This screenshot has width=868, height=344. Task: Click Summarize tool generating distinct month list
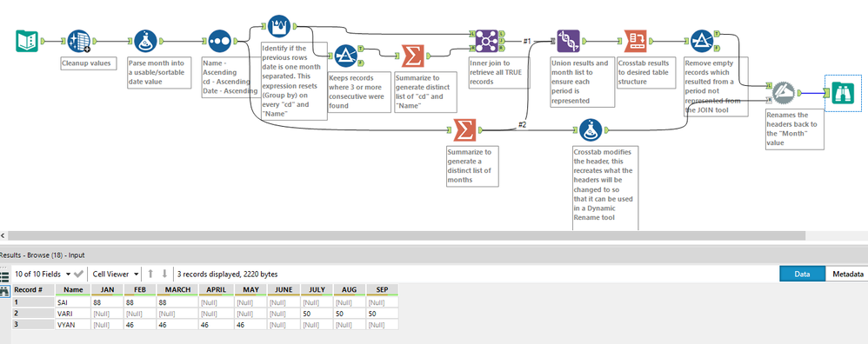(x=464, y=130)
